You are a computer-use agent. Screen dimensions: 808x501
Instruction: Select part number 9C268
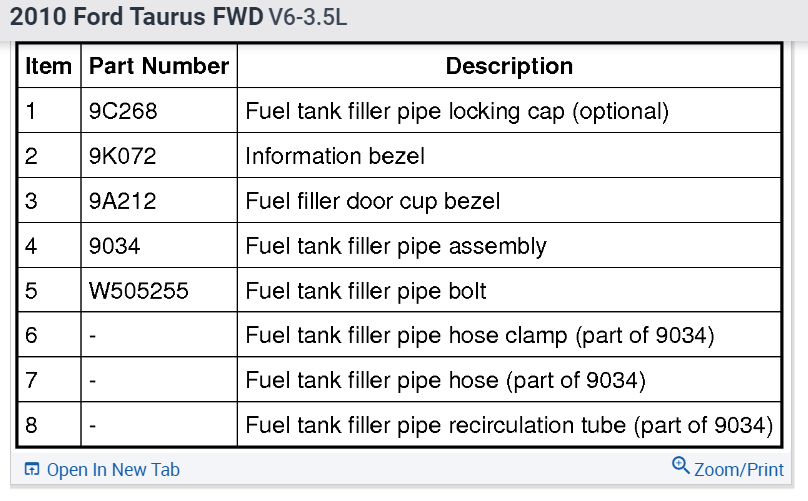click(122, 112)
